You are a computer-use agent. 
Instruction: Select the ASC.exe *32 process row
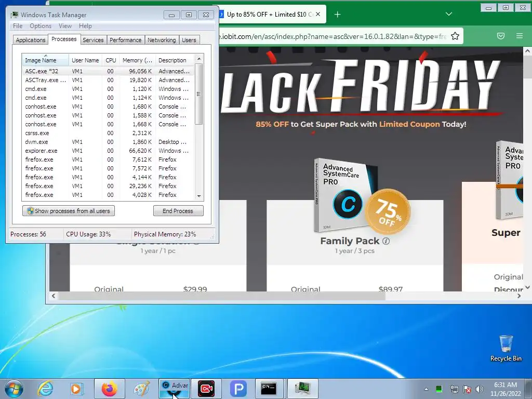coord(109,71)
